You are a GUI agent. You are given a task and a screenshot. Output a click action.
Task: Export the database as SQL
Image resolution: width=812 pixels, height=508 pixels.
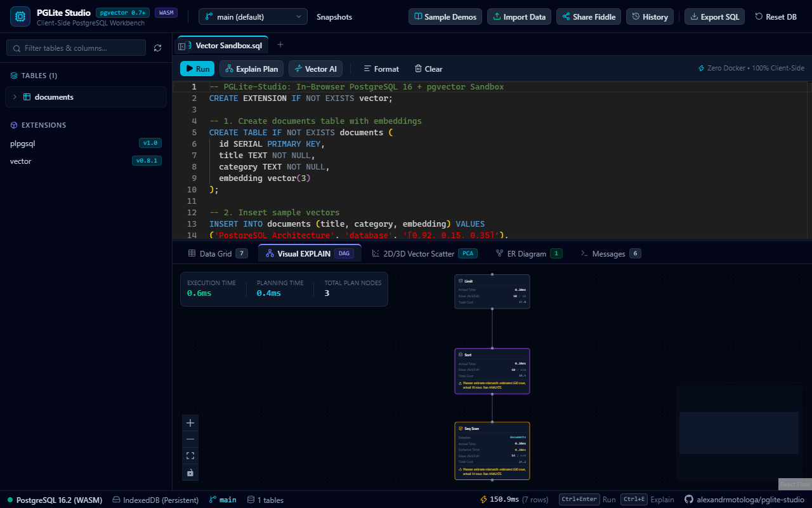tap(715, 17)
